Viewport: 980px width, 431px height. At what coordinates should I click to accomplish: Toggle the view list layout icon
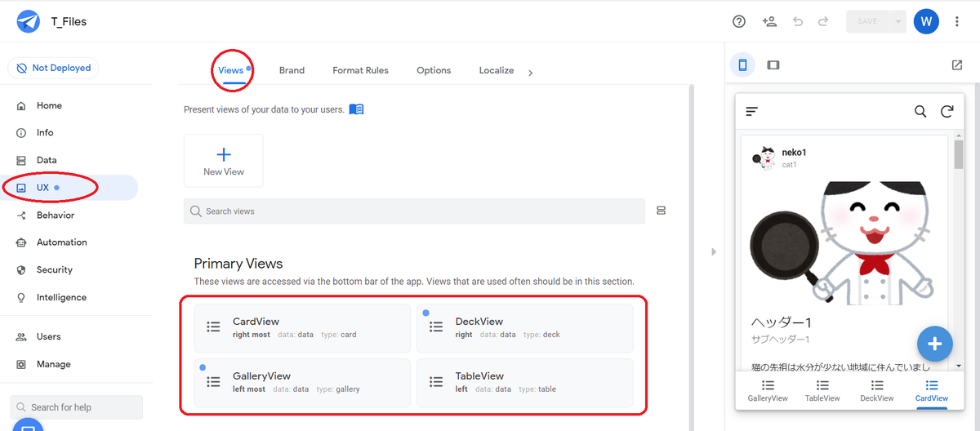point(661,211)
